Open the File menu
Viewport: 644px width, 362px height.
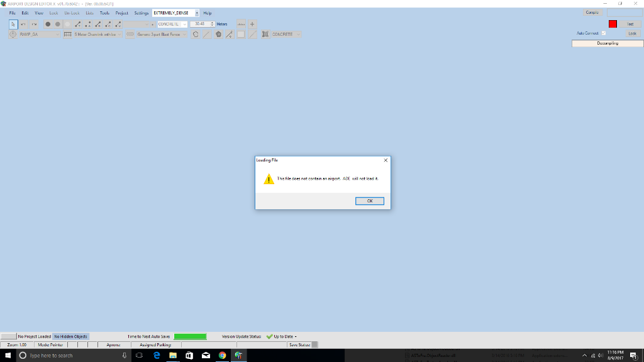(x=12, y=13)
